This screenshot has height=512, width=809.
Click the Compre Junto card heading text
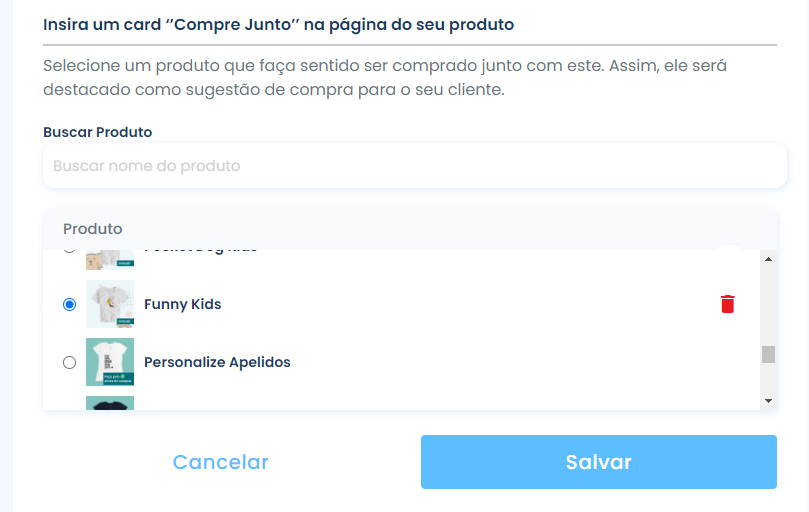pyautogui.click(x=279, y=24)
